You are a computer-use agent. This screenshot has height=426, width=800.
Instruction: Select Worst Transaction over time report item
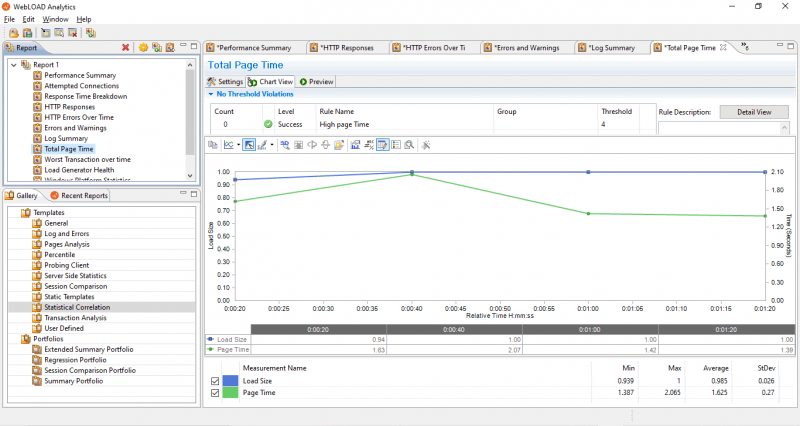(87, 159)
